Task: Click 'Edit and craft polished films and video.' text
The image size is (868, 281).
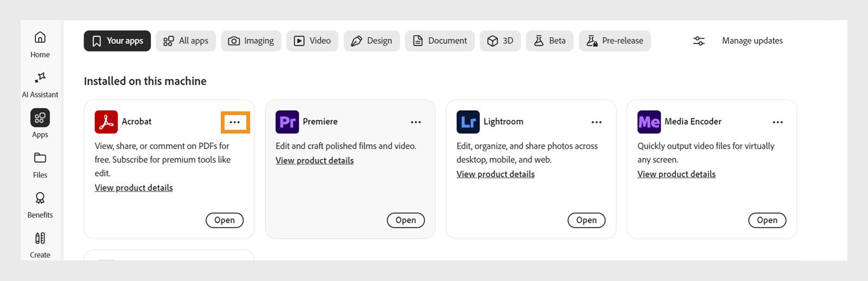Action: click(346, 146)
